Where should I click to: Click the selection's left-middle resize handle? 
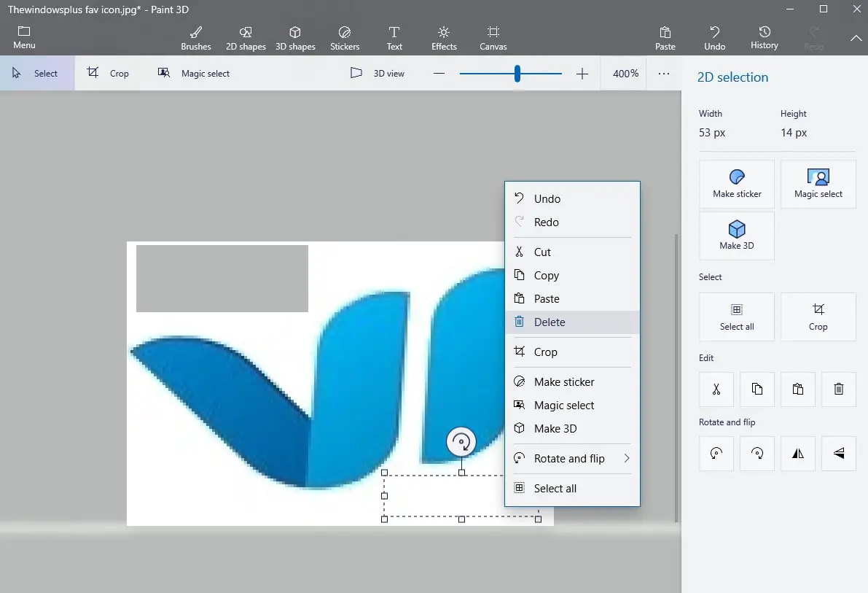click(384, 496)
